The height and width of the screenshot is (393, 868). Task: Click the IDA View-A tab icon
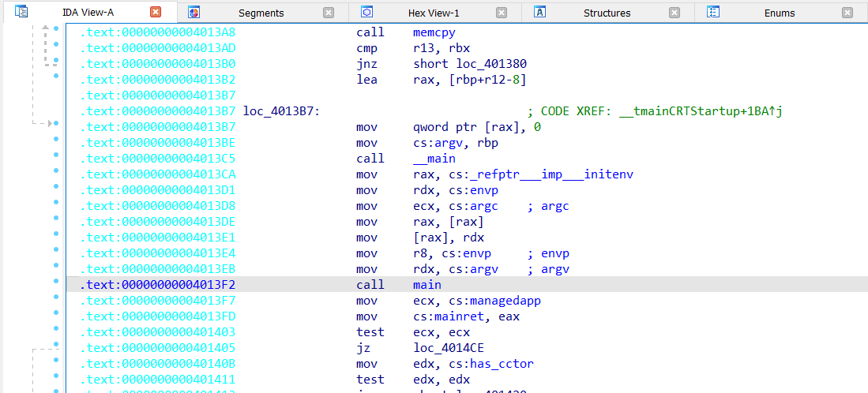coord(21,12)
